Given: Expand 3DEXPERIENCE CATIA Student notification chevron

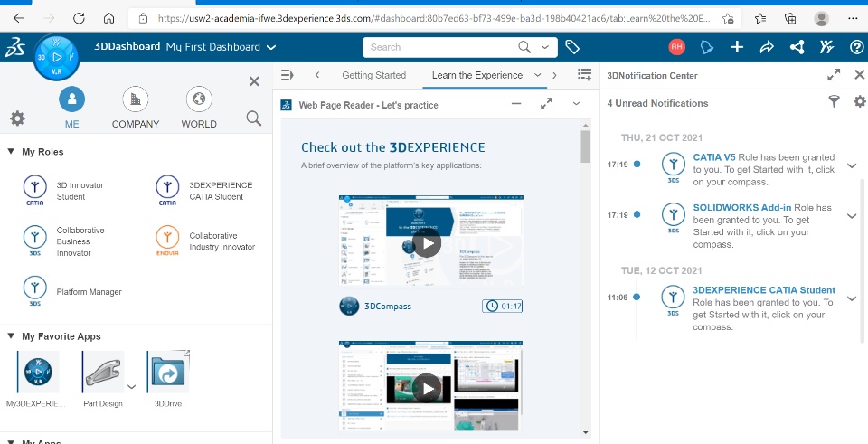Looking at the screenshot, I should pyautogui.click(x=852, y=299).
